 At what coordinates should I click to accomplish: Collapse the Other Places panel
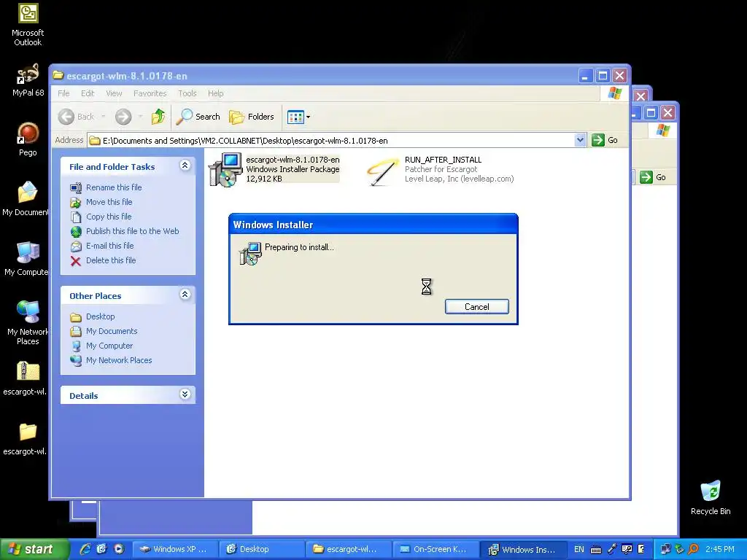point(185,295)
